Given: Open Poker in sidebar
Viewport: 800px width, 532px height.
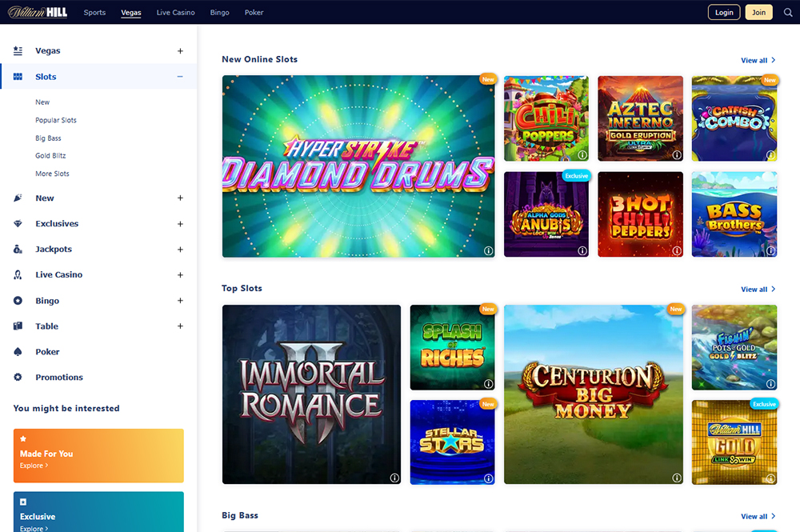Looking at the screenshot, I should pyautogui.click(x=47, y=351).
